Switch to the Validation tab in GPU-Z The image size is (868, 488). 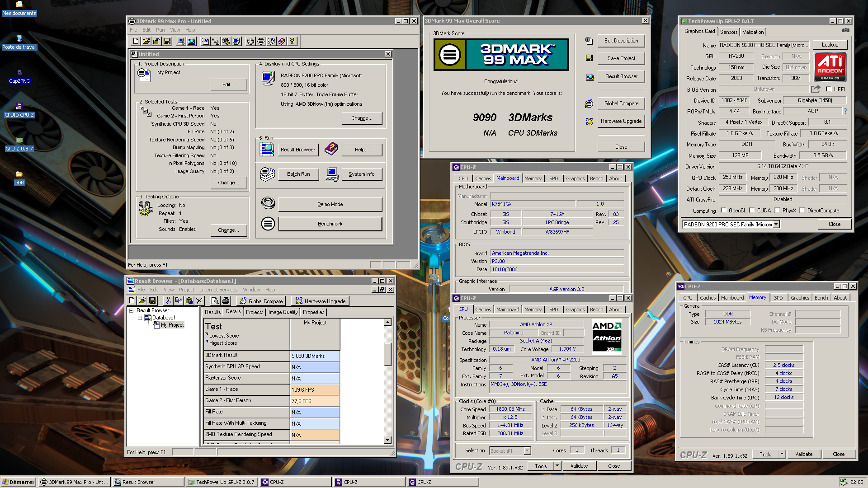pyautogui.click(x=753, y=32)
